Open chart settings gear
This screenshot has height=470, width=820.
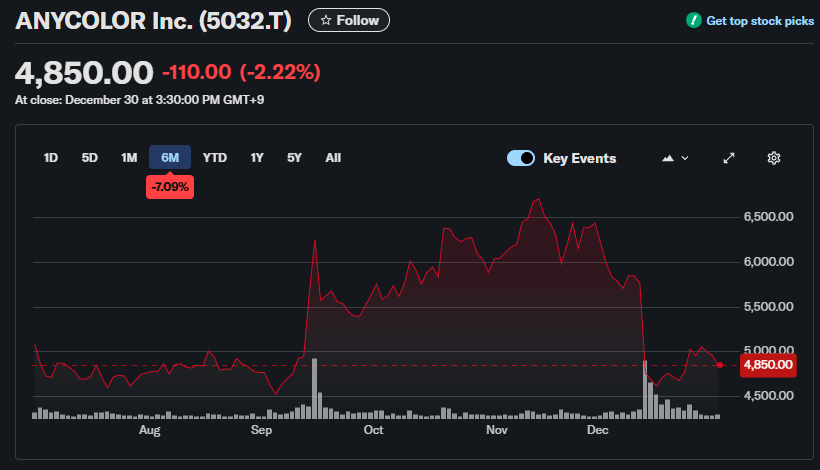click(774, 158)
